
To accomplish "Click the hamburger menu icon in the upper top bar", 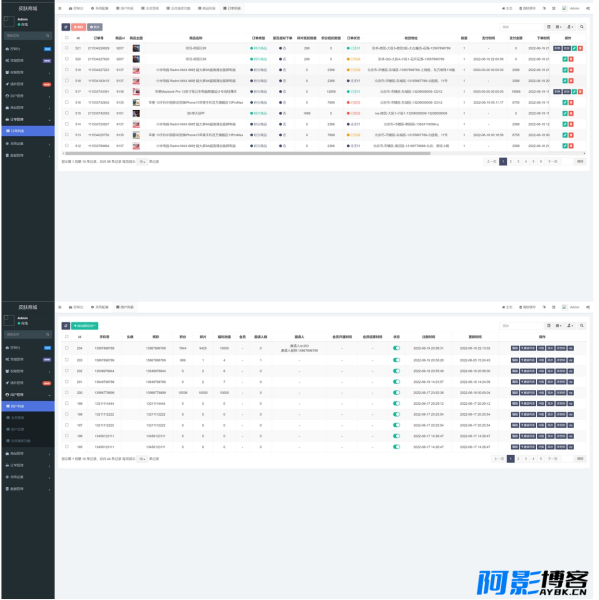I will [x=60, y=8].
